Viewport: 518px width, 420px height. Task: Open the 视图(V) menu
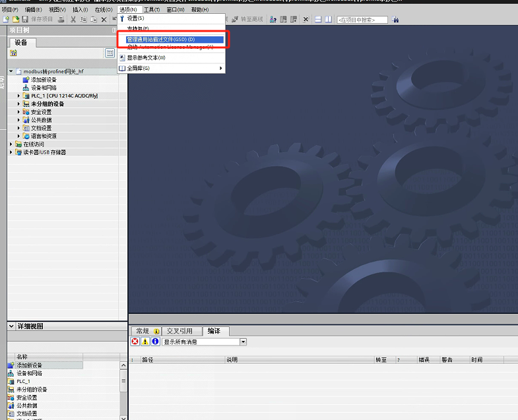point(57,10)
